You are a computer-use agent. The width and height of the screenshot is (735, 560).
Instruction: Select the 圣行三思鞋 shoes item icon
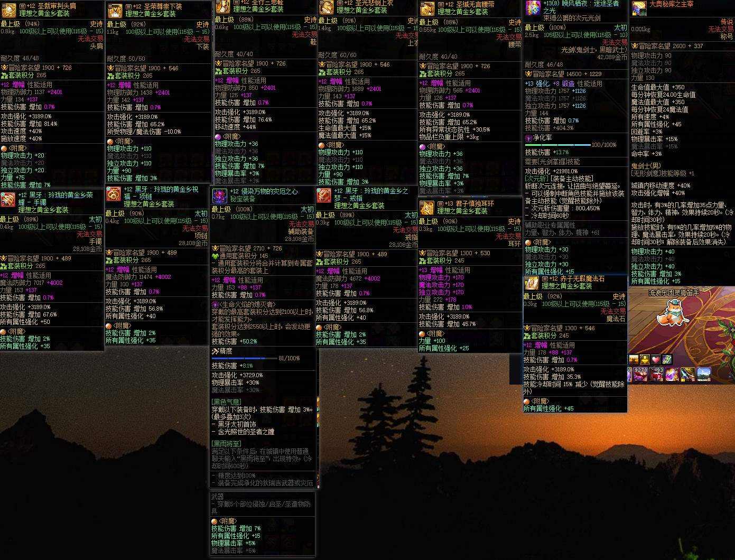[223, 6]
